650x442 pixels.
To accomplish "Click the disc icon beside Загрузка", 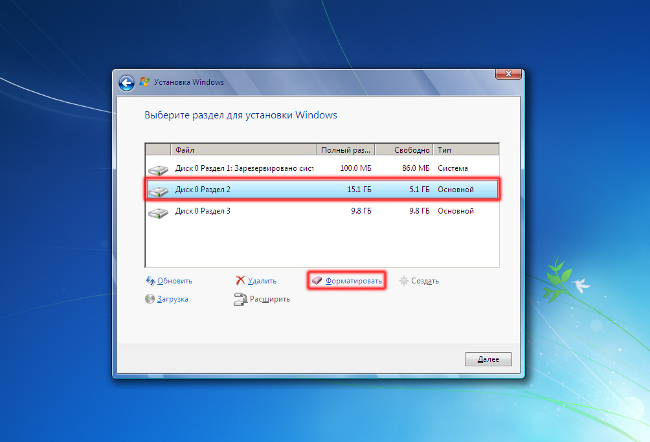I will [150, 299].
